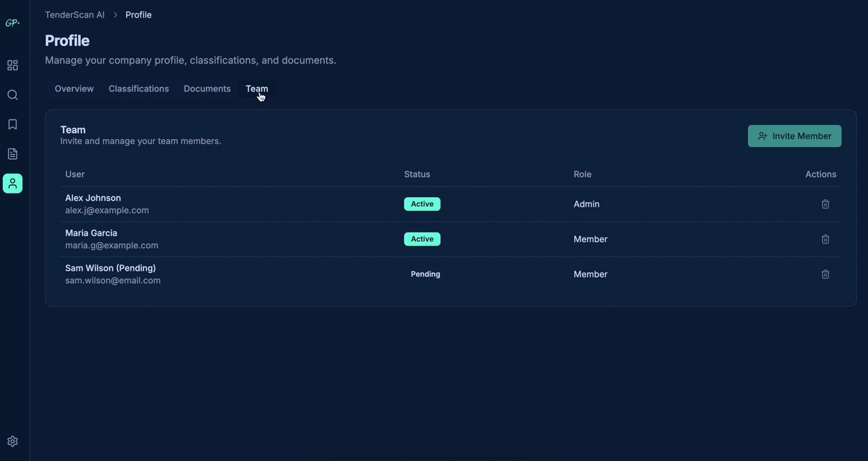Click the Pending badge for Sam Wilson
The width and height of the screenshot is (868, 461).
pyautogui.click(x=426, y=274)
